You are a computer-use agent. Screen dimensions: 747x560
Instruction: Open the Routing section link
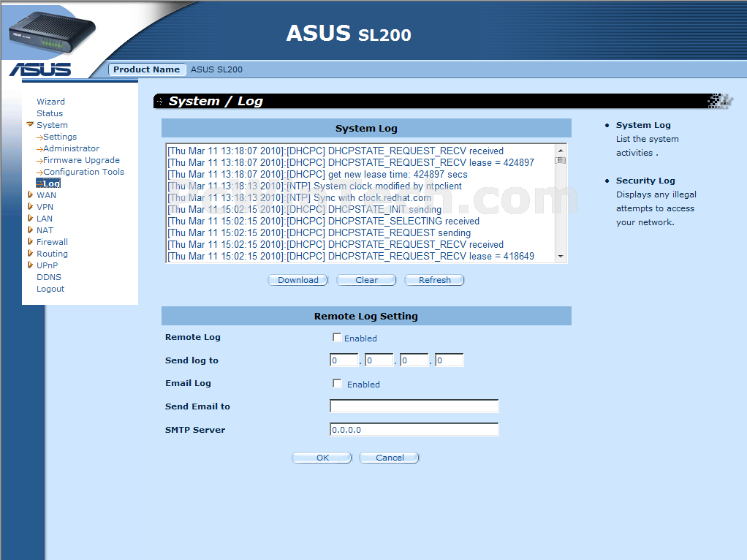pos(53,254)
